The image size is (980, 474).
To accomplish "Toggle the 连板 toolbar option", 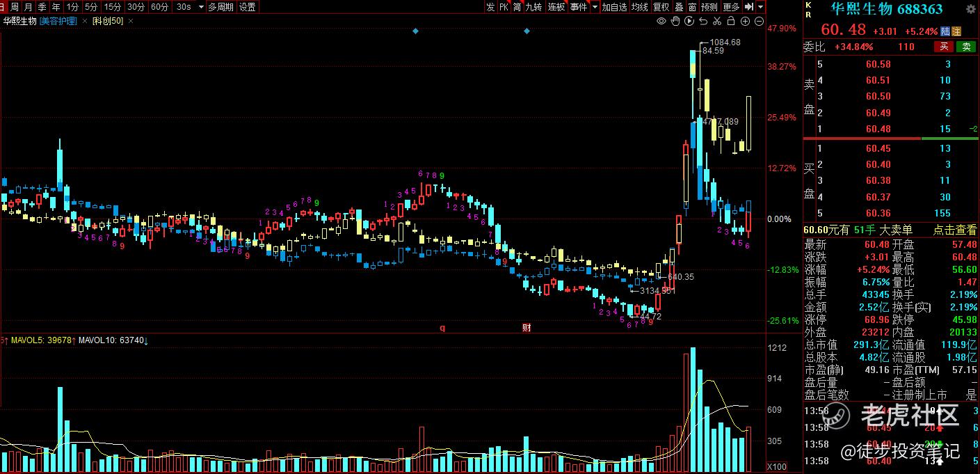I will tap(556, 7).
